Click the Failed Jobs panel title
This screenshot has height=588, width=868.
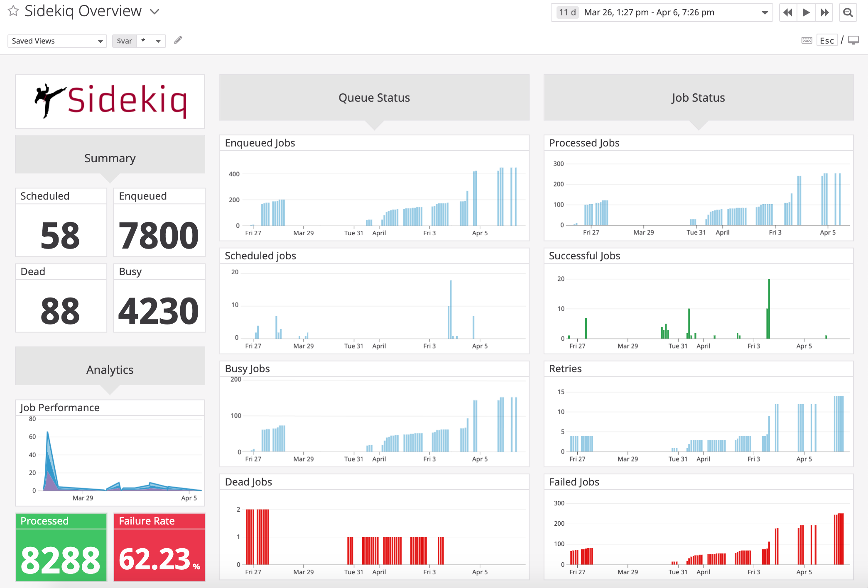(574, 482)
